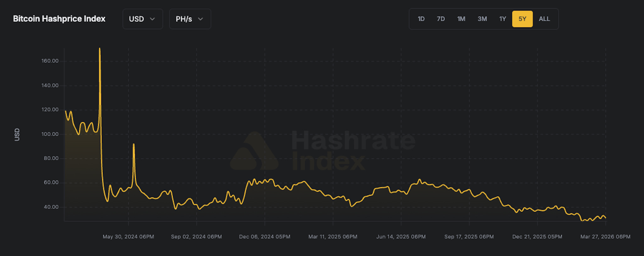Click the Bitcoin Hashprice Index title
Viewport: 644px width, 256px height.
click(59, 19)
